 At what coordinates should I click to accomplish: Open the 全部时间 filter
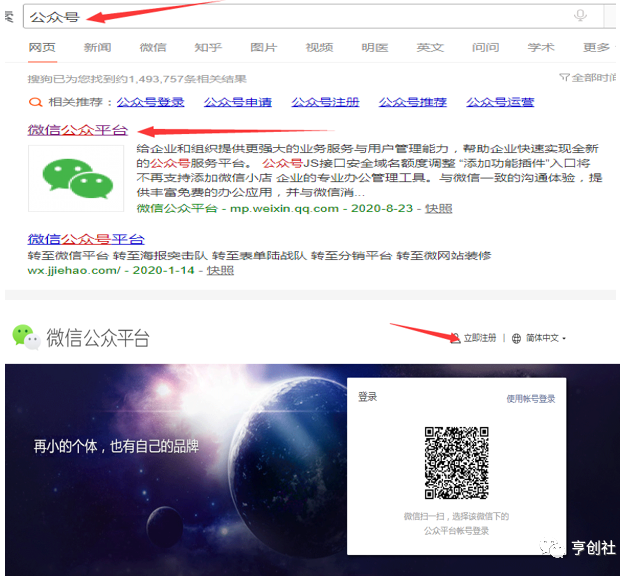click(x=587, y=77)
